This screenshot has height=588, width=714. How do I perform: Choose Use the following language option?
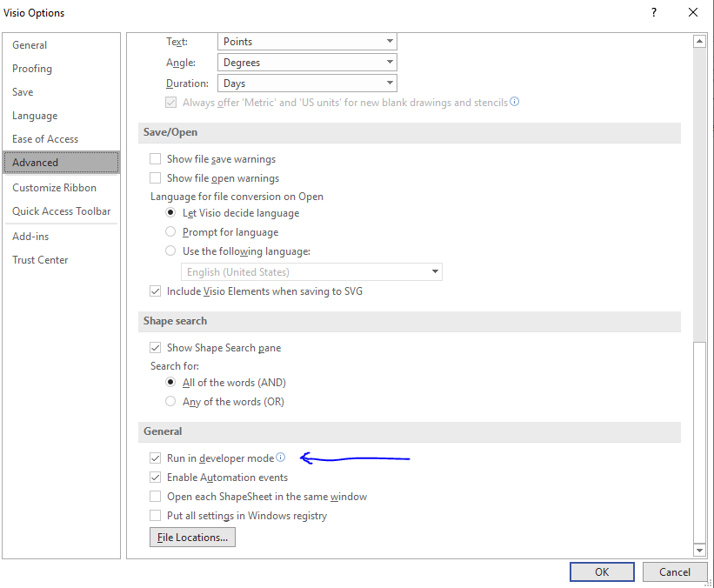170,251
